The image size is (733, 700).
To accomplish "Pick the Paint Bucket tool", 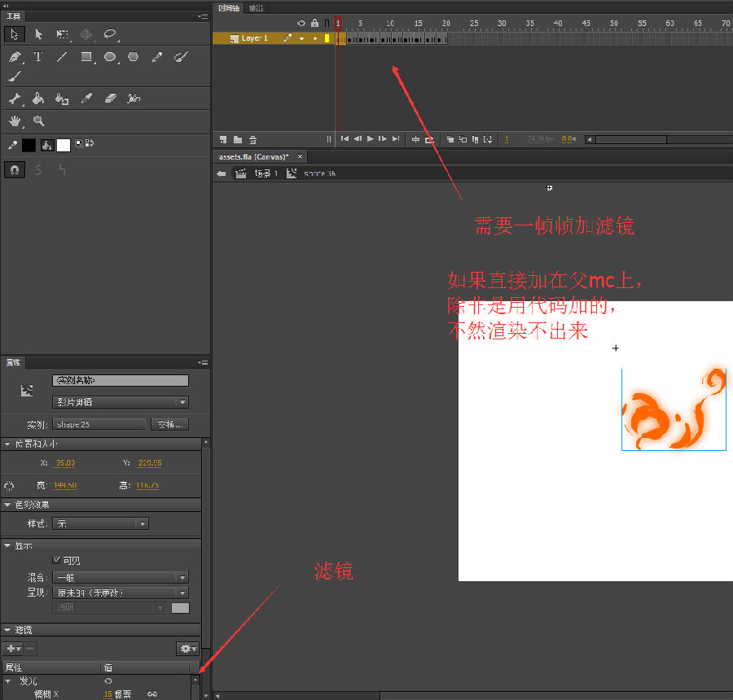I will [x=37, y=98].
